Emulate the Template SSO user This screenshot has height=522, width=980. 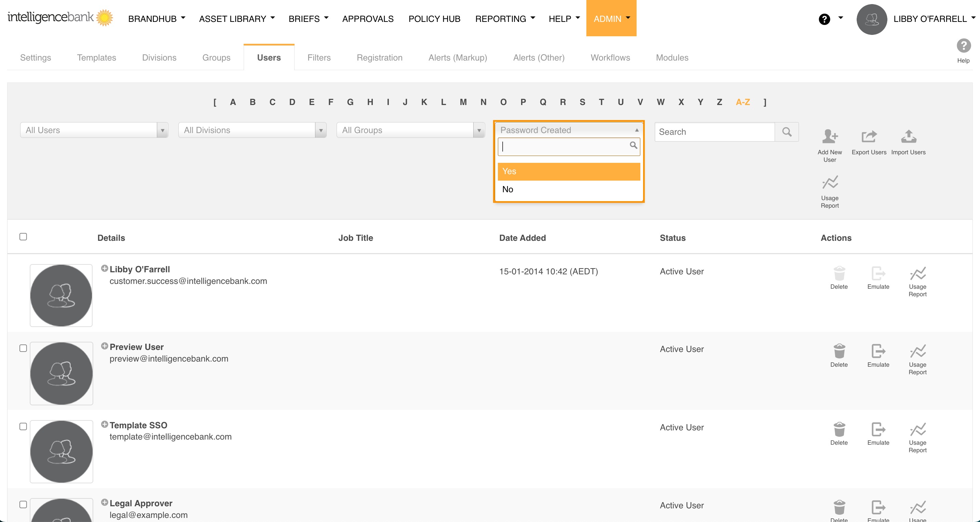pyautogui.click(x=878, y=430)
